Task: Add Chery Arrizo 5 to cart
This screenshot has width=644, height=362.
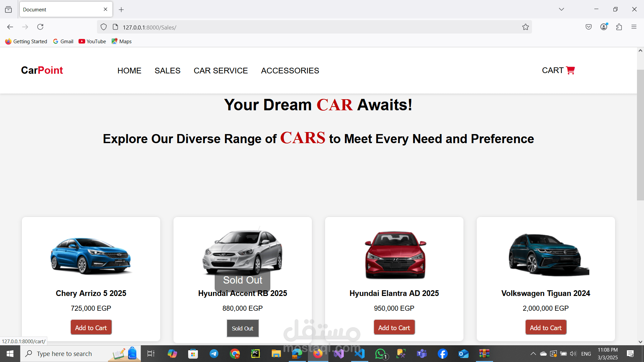Action: (91, 327)
